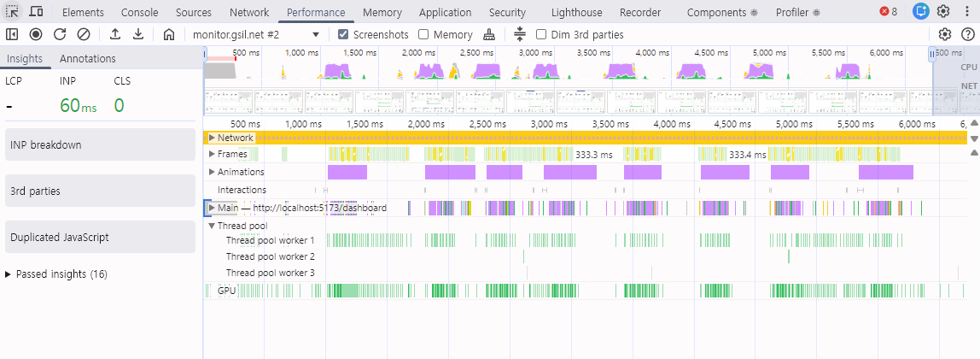Image resolution: width=980 pixels, height=359 pixels.
Task: Upload a profile with the upload icon
Action: pos(115,34)
